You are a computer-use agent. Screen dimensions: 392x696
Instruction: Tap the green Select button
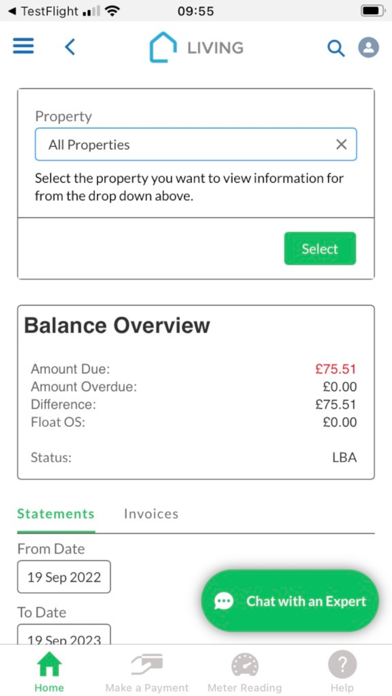[x=320, y=249]
